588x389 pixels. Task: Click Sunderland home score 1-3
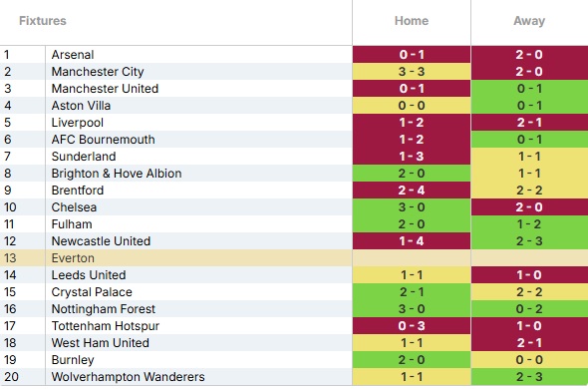[x=412, y=157]
